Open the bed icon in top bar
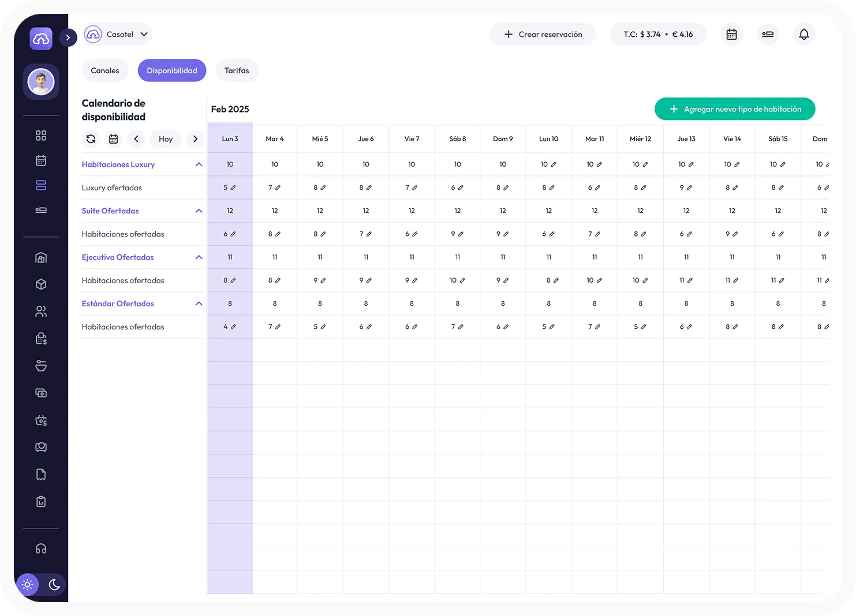856x616 pixels. (x=767, y=35)
